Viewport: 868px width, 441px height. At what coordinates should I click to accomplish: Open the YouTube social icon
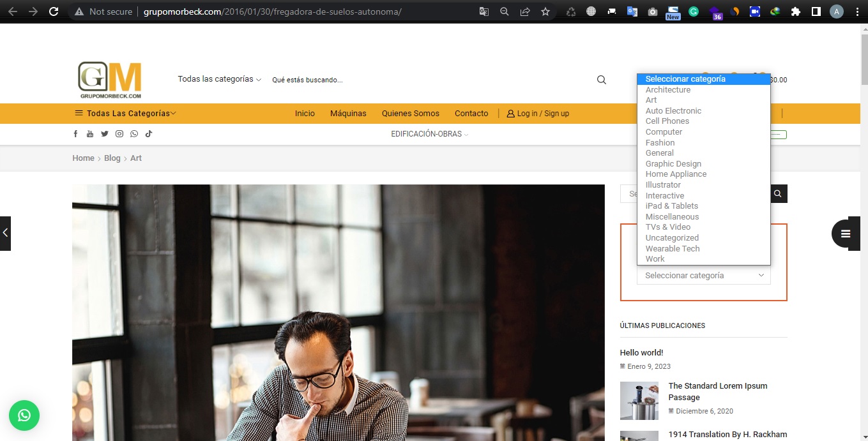90,134
